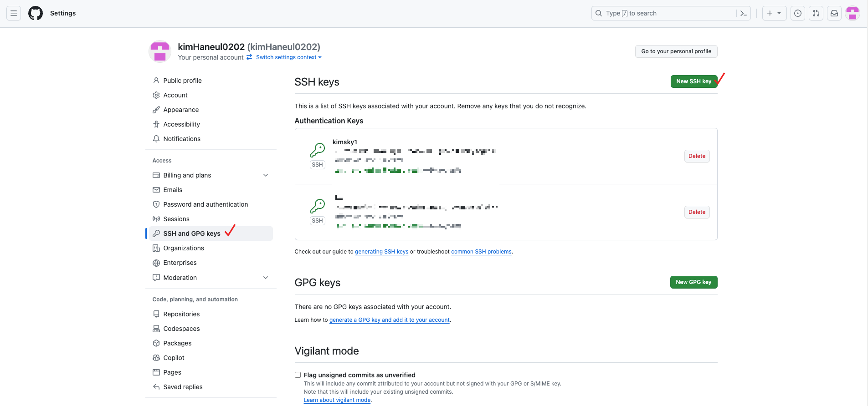This screenshot has height=406, width=868.
Task: Open common SSH problems link
Action: [x=481, y=252]
